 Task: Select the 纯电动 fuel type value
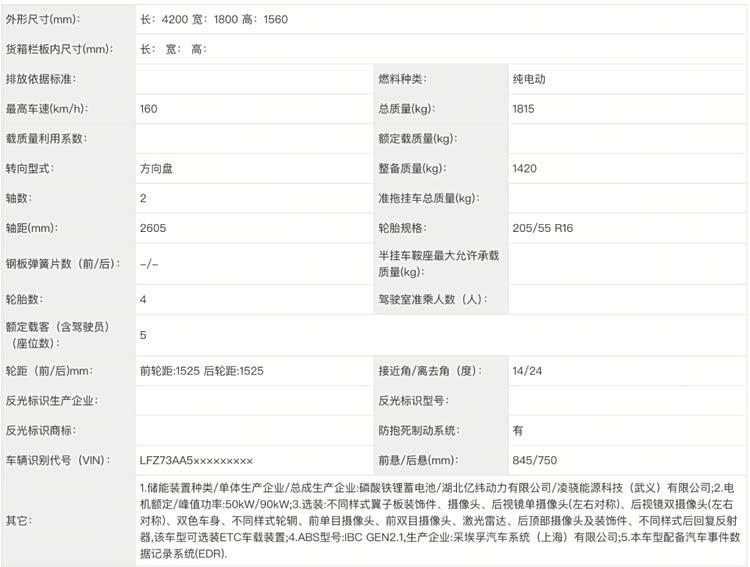[531, 78]
